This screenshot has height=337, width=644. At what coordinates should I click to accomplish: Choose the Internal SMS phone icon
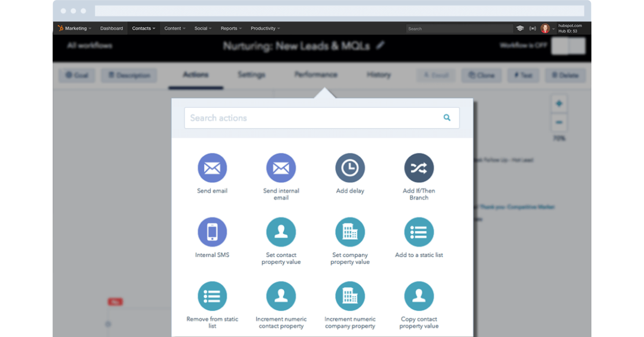tap(212, 232)
